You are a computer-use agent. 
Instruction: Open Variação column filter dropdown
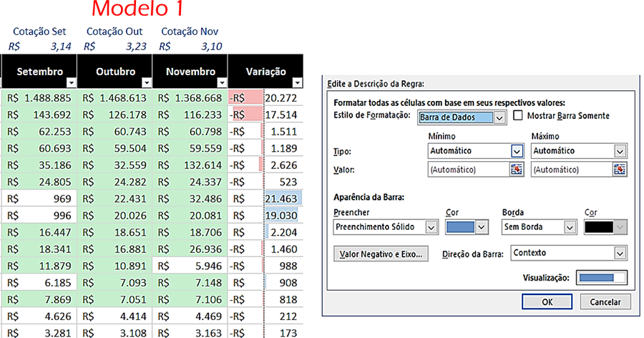pos(298,82)
